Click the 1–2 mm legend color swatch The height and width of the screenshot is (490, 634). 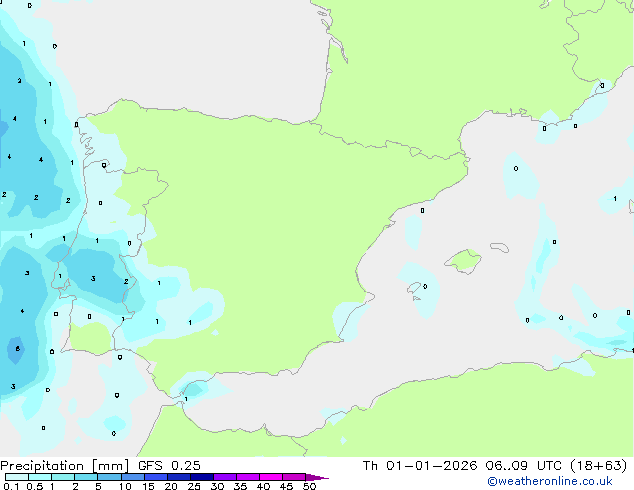click(x=63, y=477)
